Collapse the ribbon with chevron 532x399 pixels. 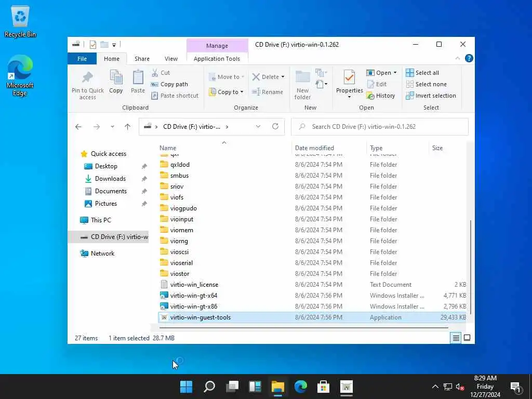(x=457, y=58)
